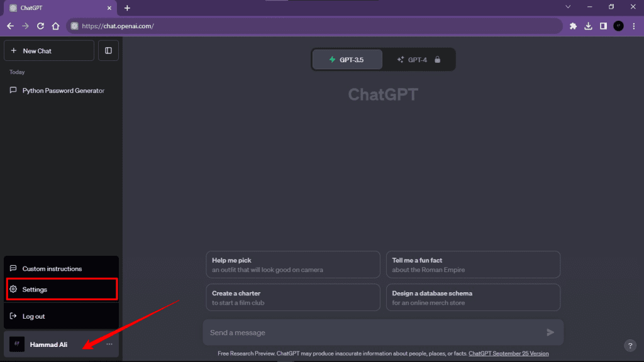Click the Hammad Ali account button
644x362 pixels.
61,344
